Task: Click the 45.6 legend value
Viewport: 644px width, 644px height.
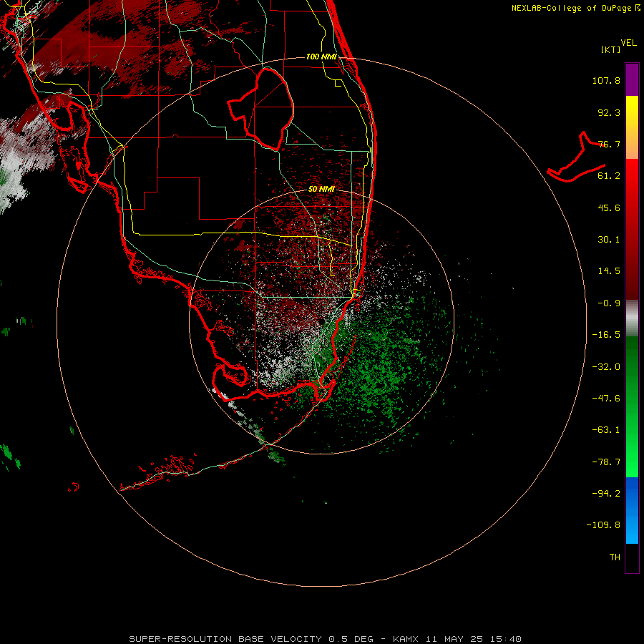Action: coord(609,208)
